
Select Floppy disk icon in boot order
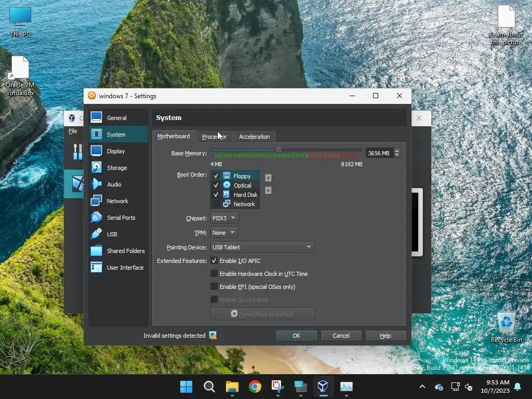click(x=227, y=176)
